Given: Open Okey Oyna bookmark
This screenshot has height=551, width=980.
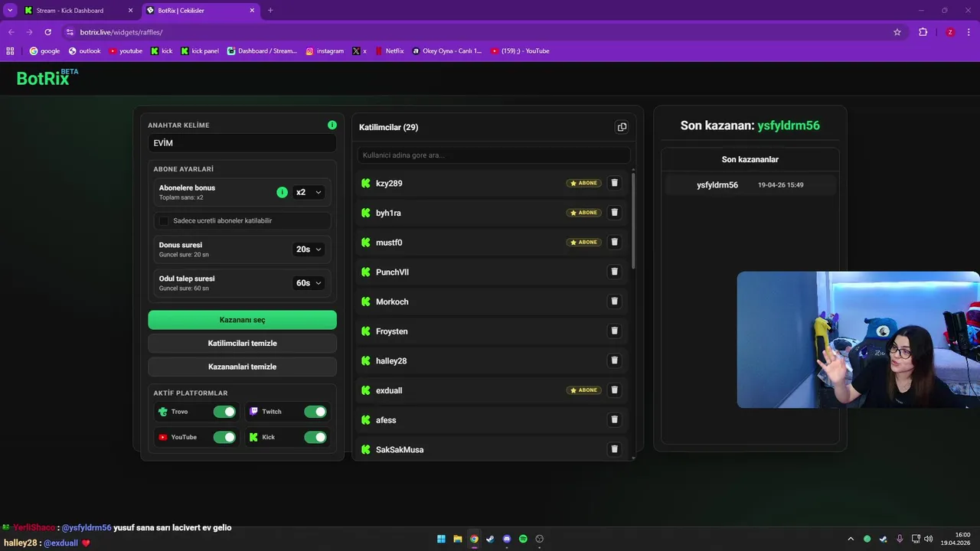Looking at the screenshot, I should pos(447,51).
